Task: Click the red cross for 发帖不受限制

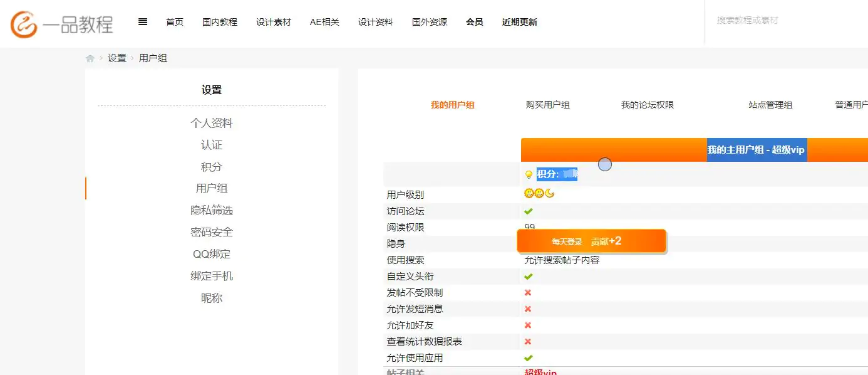Action: (528, 293)
